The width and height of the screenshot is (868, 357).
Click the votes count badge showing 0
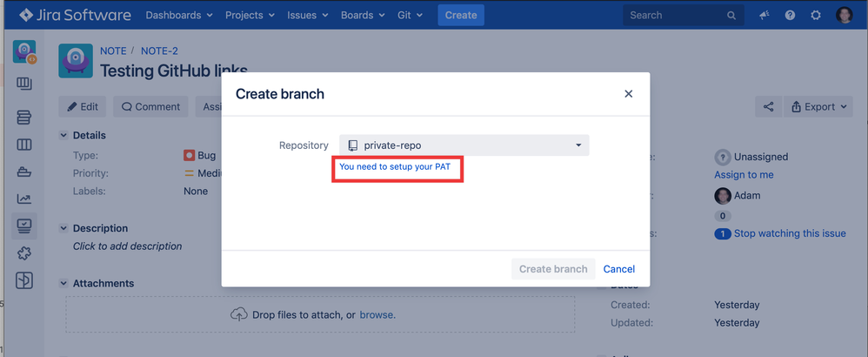point(723,216)
